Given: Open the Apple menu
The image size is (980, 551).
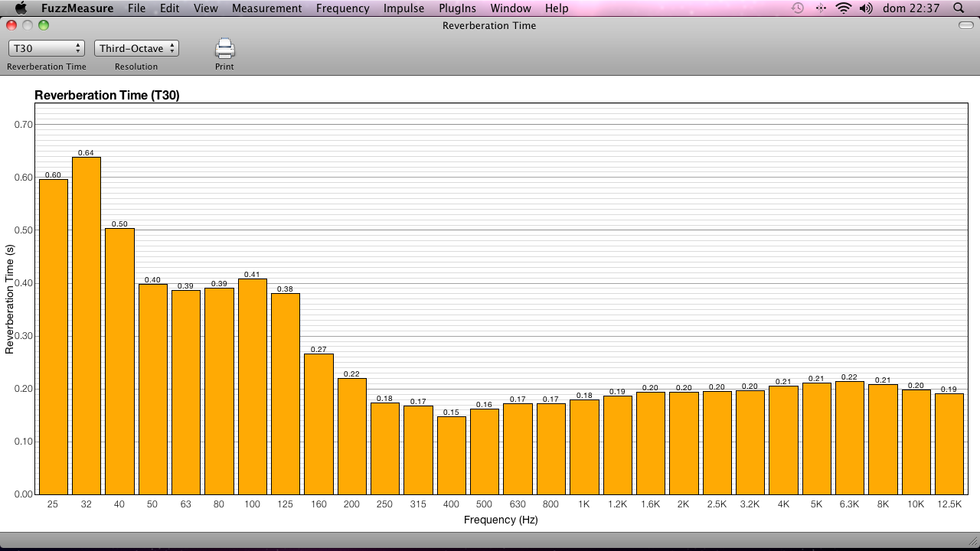Looking at the screenshot, I should pos(21,8).
